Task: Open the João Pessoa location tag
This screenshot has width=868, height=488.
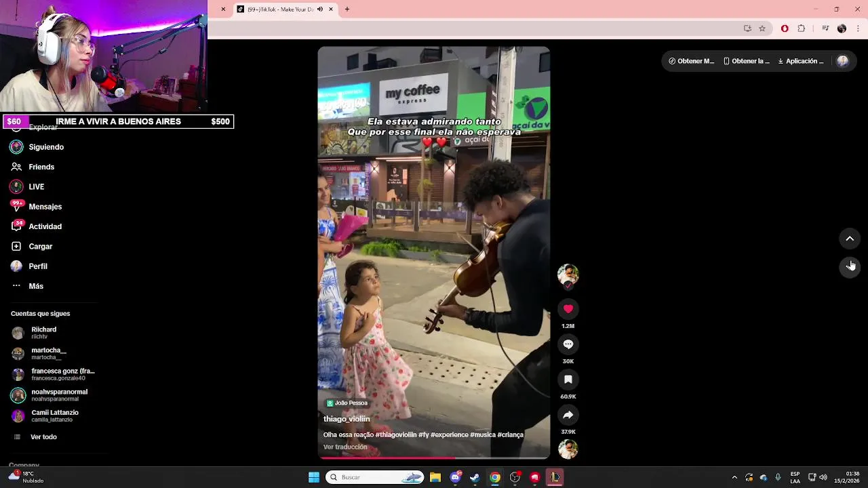Action: click(347, 403)
